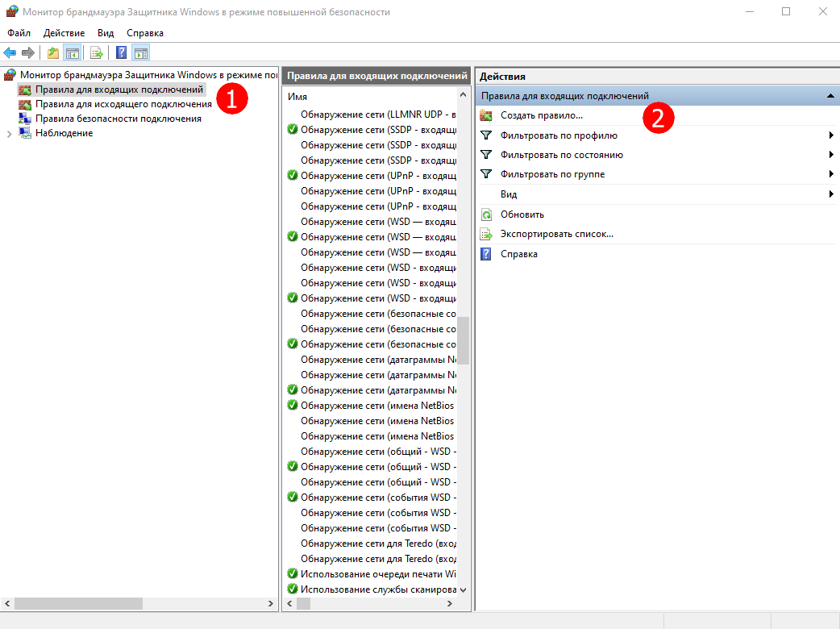Click the rule list scroll-up arrow
840x629 pixels.
pos(463,95)
